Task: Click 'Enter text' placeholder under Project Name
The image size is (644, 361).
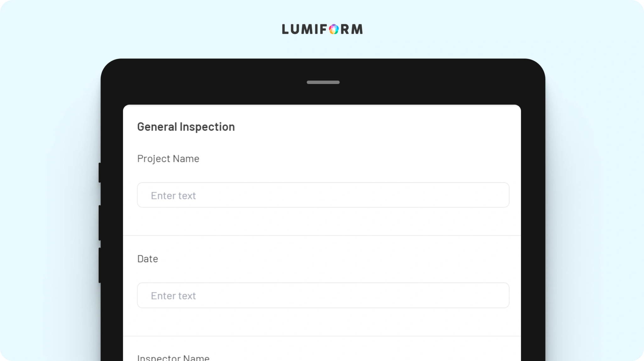Action: (173, 196)
